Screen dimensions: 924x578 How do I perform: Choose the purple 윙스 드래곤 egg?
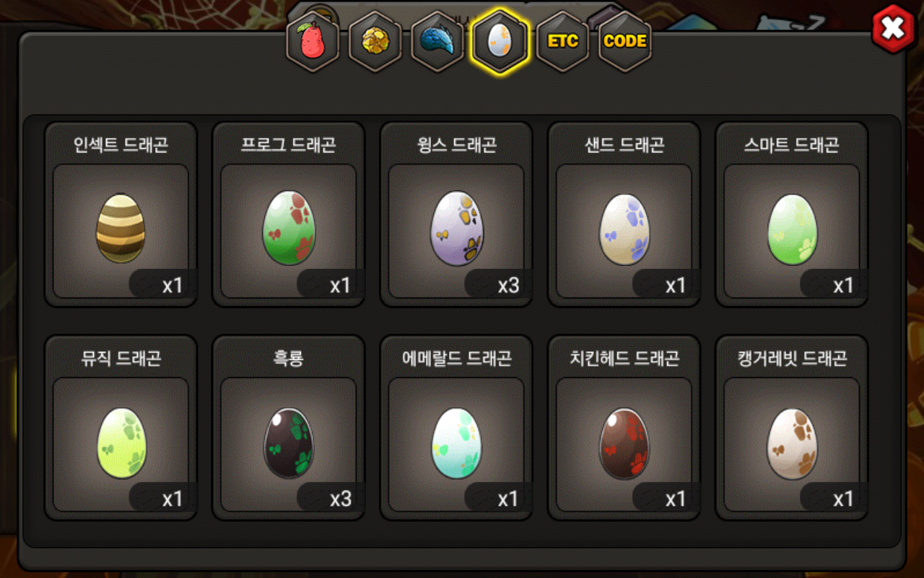(x=456, y=228)
